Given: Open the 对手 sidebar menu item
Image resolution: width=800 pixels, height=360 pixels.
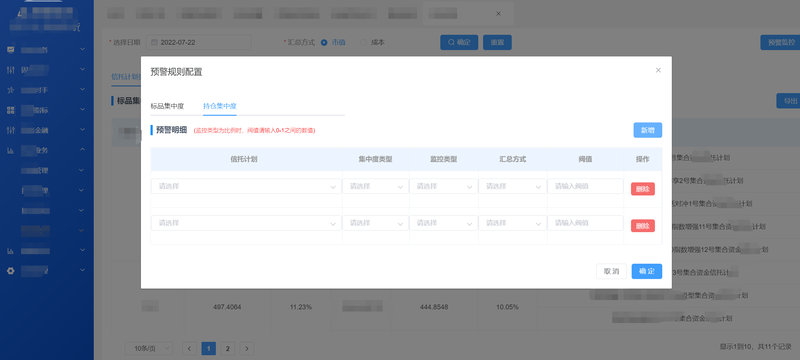Looking at the screenshot, I should click(x=47, y=90).
